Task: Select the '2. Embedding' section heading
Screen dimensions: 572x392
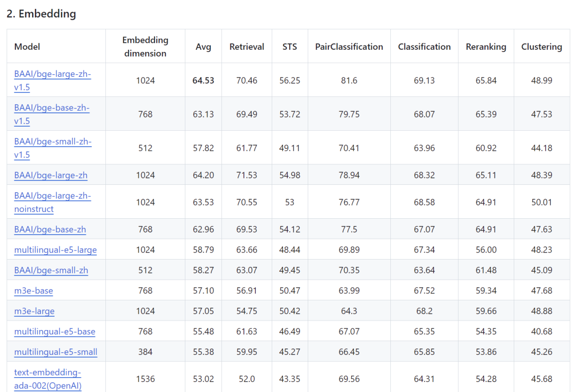Action: pyautogui.click(x=41, y=13)
